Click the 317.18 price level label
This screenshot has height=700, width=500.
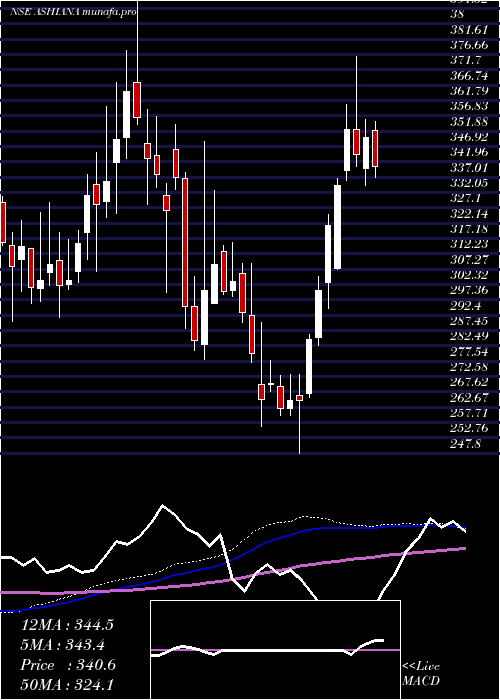[x=469, y=229]
